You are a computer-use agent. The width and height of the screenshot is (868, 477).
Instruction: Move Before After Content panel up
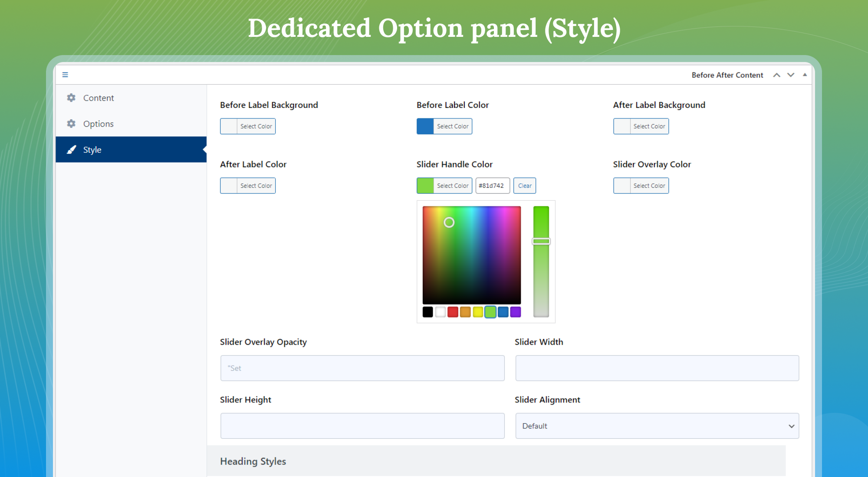776,75
